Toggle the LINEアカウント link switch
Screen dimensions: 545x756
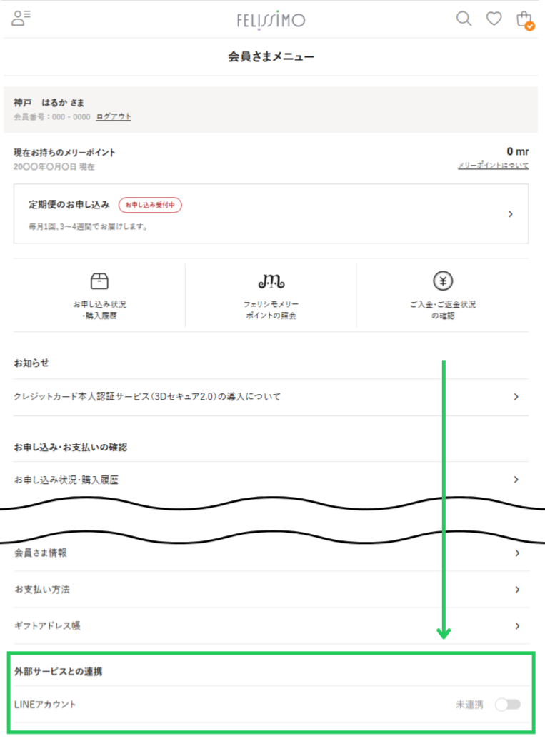[508, 705]
